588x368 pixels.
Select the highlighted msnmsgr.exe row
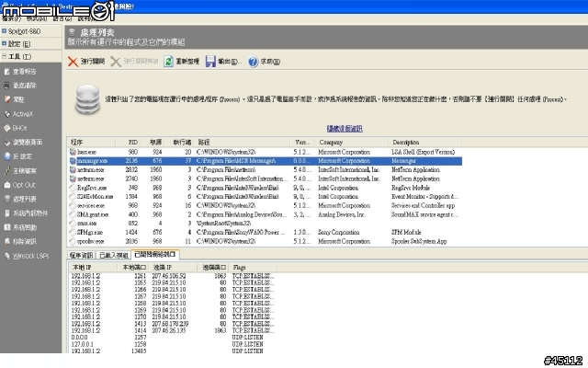(x=266, y=161)
